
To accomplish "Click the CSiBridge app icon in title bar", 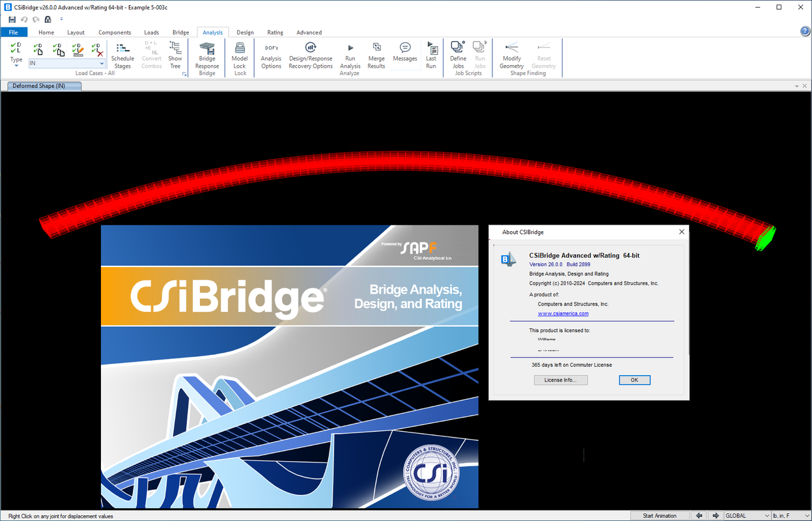I will click(7, 7).
